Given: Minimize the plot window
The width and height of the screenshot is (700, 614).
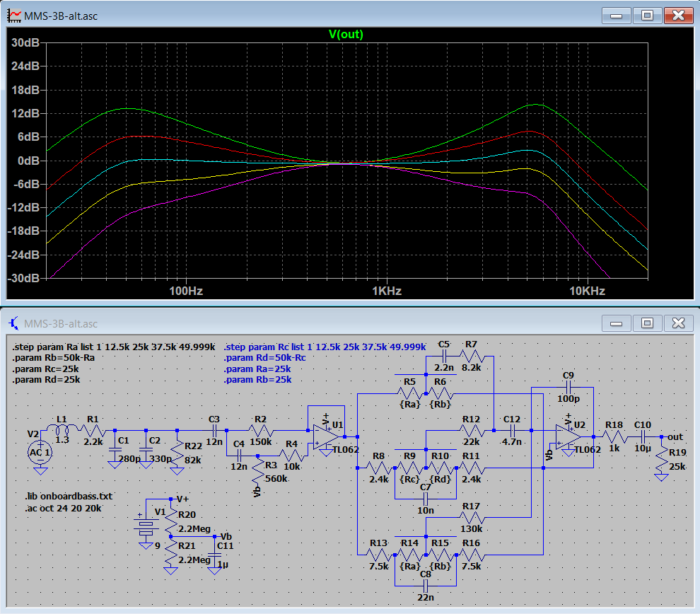Looking at the screenshot, I should (616, 16).
